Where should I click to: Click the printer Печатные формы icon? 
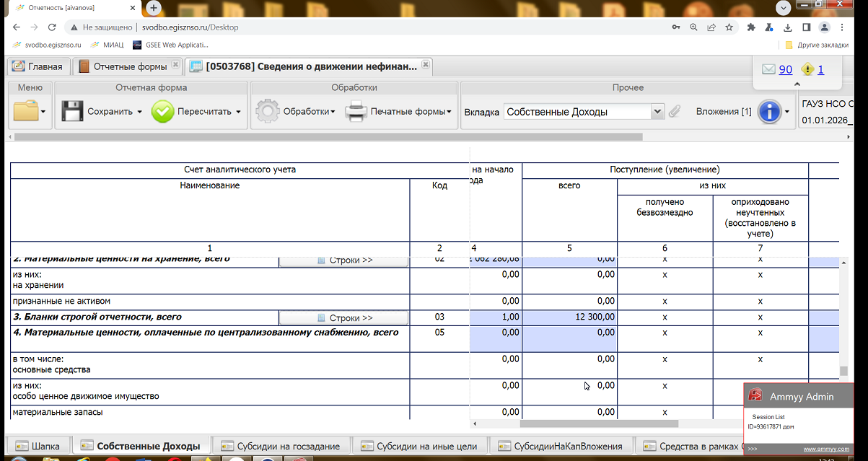tap(356, 111)
